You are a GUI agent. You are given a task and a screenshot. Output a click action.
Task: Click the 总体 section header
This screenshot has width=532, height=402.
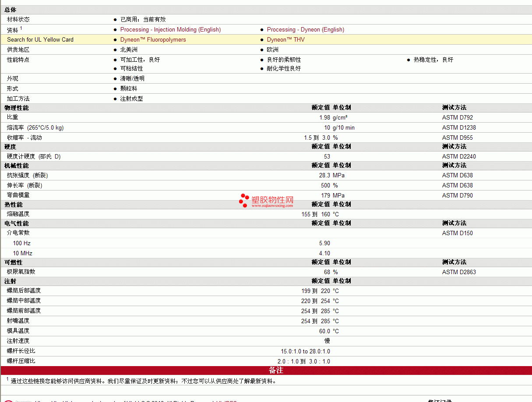(x=11, y=10)
